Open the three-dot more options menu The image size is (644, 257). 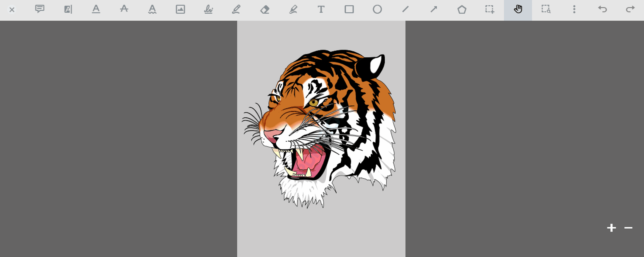click(x=574, y=9)
